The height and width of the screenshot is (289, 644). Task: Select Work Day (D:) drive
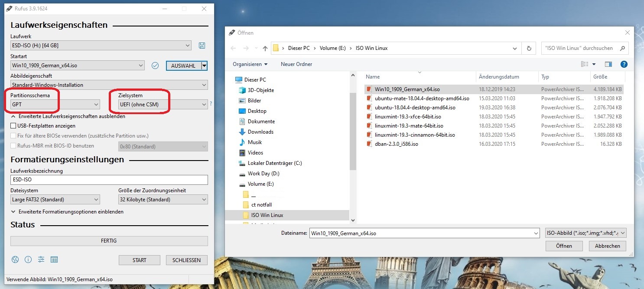click(260, 174)
